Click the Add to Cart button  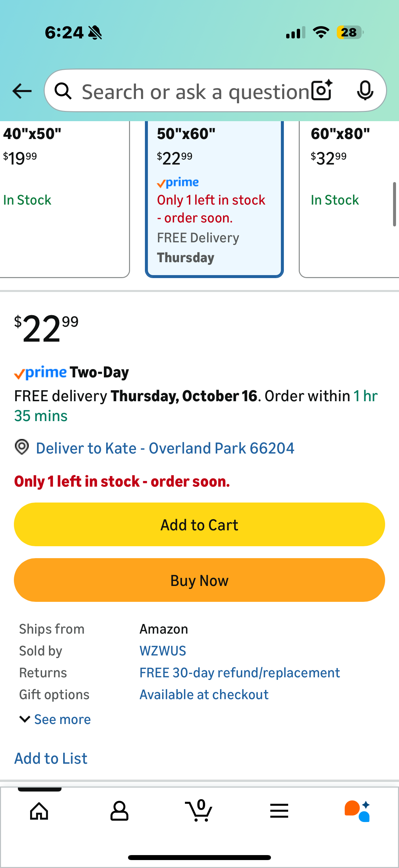pos(199,524)
